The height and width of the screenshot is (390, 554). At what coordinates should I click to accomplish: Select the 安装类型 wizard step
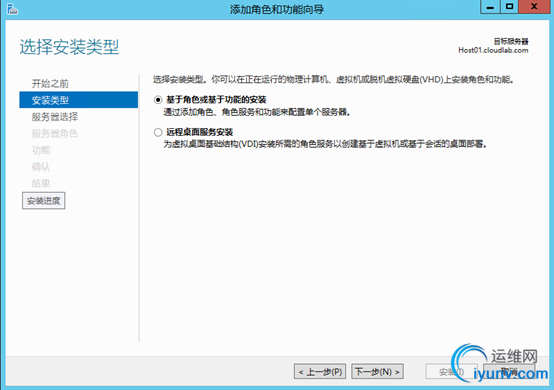(x=78, y=100)
